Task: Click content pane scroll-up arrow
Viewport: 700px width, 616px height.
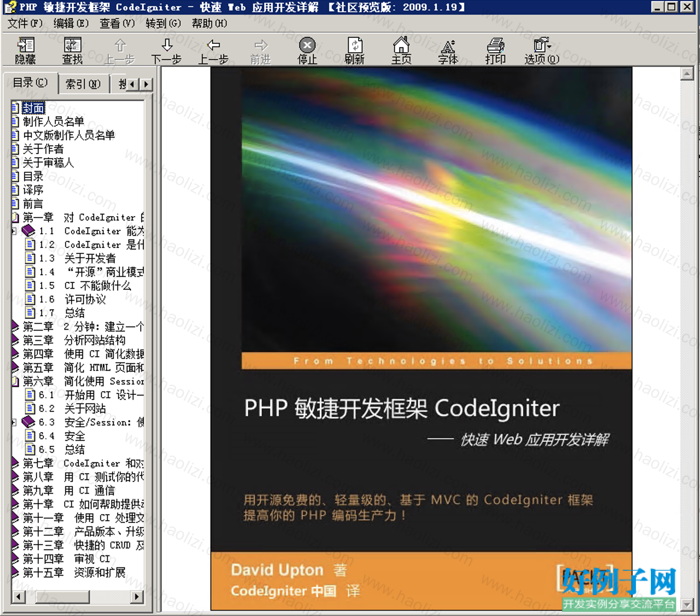Action: click(x=687, y=74)
